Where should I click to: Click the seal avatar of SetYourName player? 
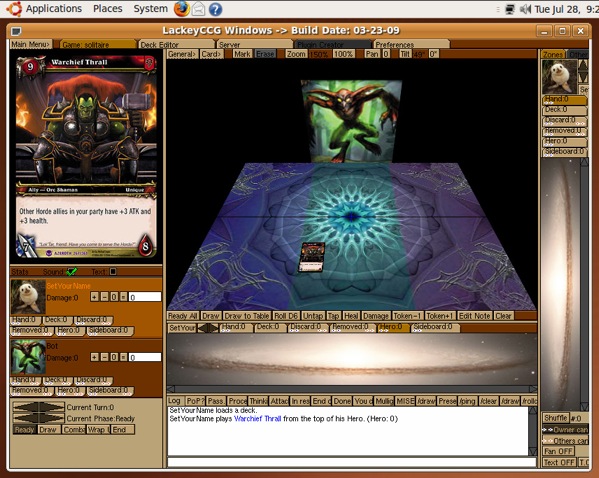pos(28,297)
